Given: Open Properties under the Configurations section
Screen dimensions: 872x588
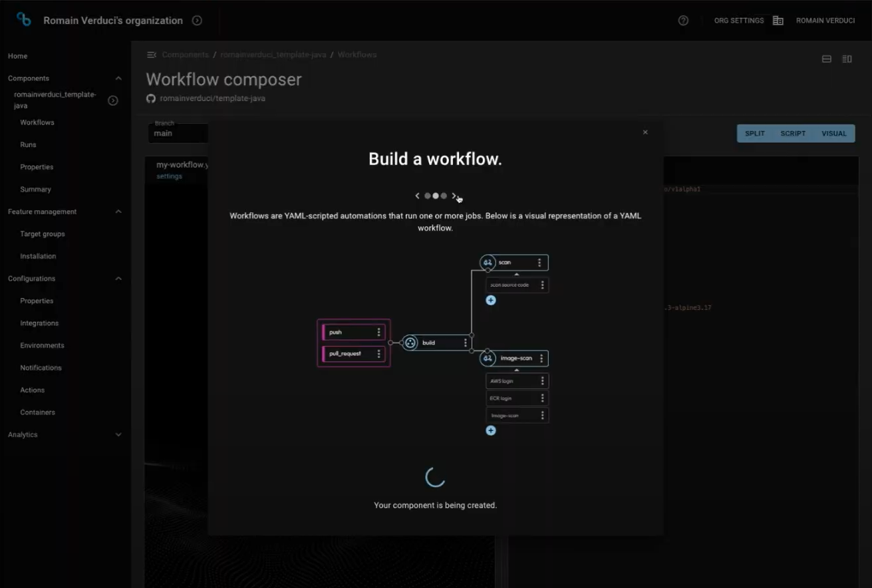Looking at the screenshot, I should pyautogui.click(x=37, y=301).
